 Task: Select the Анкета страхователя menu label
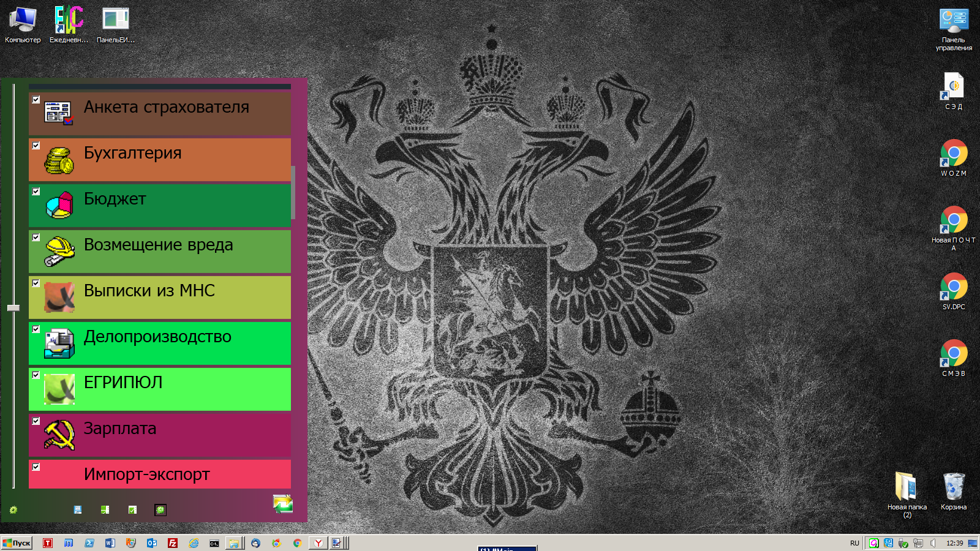(167, 107)
